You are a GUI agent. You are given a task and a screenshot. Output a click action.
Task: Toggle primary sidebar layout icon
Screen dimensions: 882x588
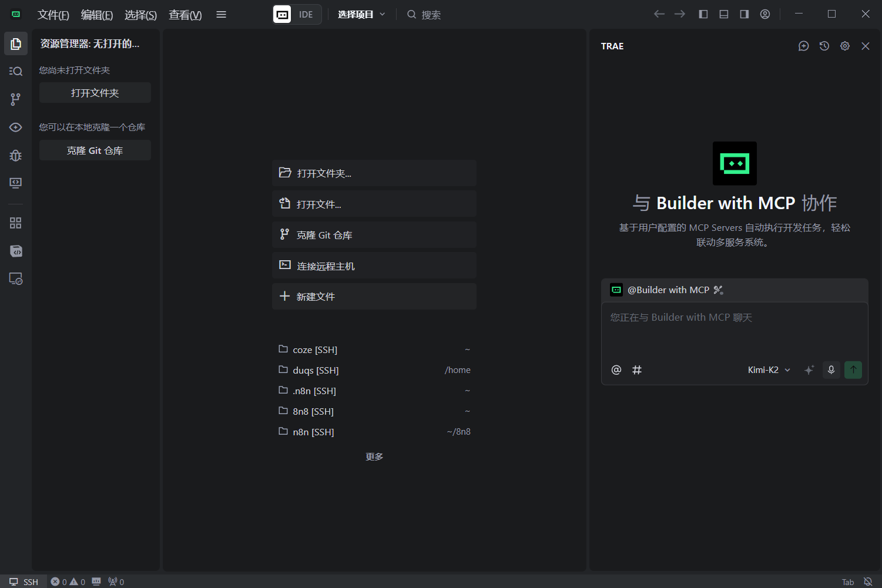point(703,14)
